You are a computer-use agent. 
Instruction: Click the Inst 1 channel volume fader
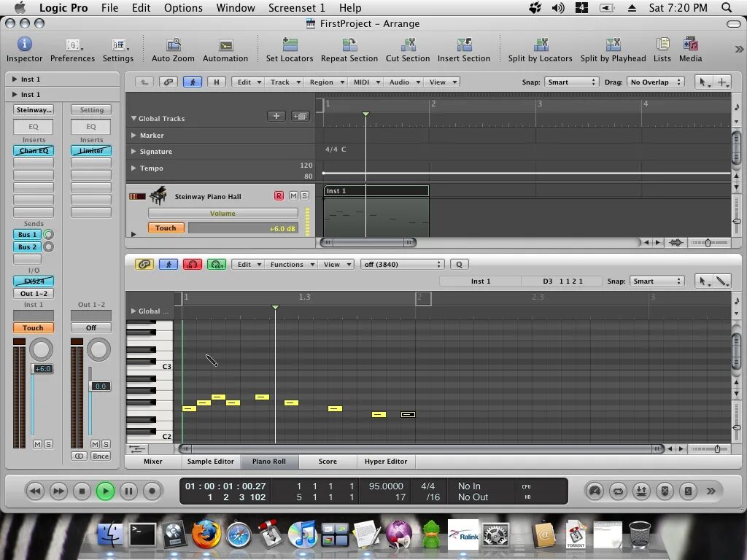(42, 368)
